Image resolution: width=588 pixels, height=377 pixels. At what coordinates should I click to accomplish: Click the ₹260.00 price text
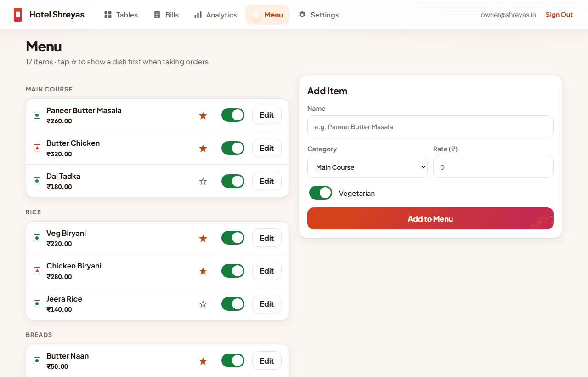pos(59,121)
